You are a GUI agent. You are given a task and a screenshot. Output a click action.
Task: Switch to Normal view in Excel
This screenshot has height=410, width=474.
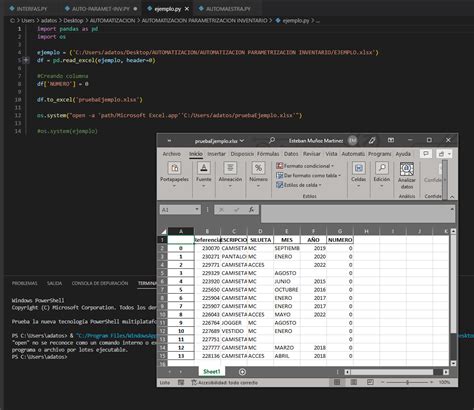coord(337,382)
